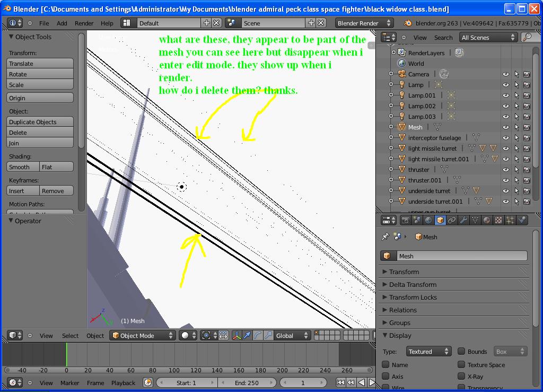
Task: Click the End: 250 frame field
Action: [x=247, y=382]
